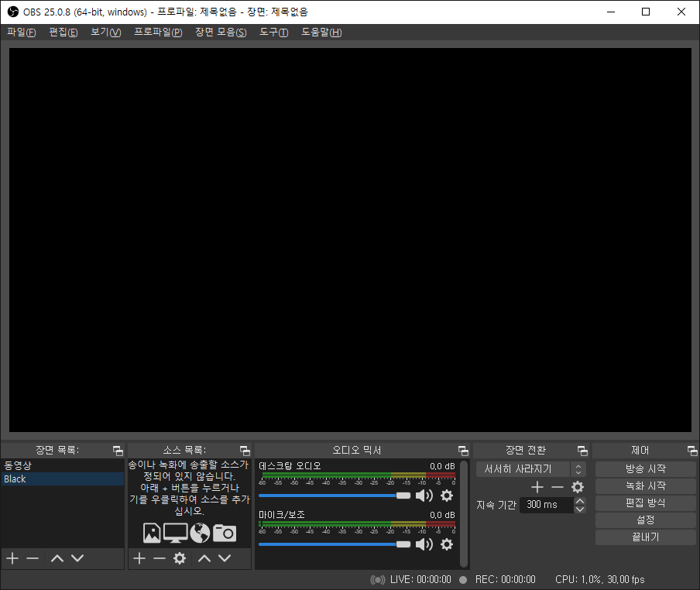The image size is (700, 590).
Task: Undock the sources list panel
Action: [x=245, y=451]
